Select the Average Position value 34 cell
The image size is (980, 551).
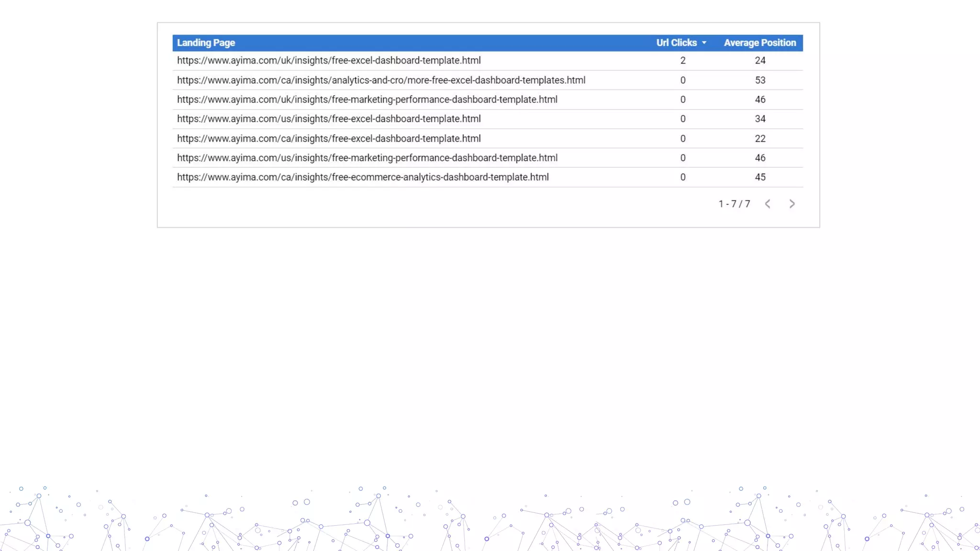click(760, 119)
